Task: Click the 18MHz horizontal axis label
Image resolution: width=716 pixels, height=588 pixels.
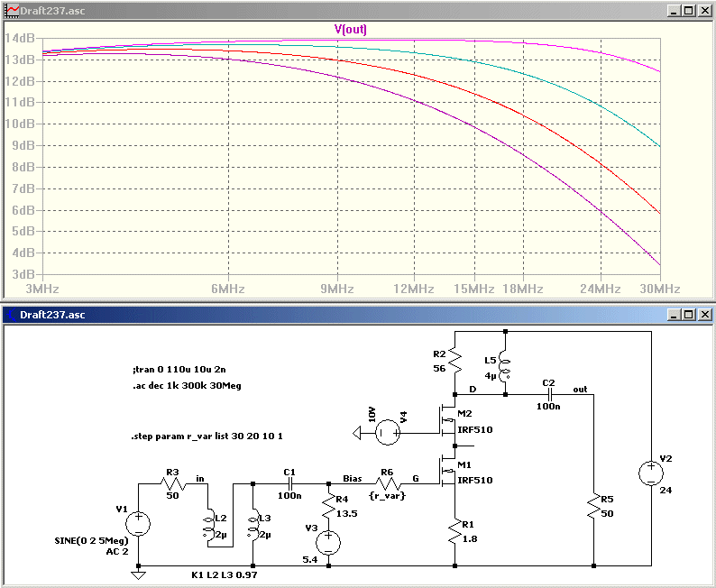Action: pos(523,289)
